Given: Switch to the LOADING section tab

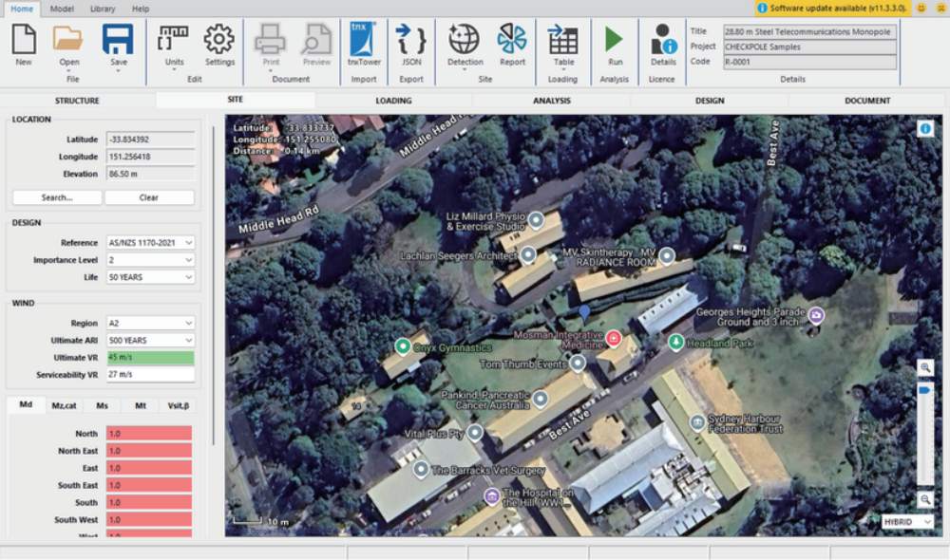Looking at the screenshot, I should pos(393,101).
